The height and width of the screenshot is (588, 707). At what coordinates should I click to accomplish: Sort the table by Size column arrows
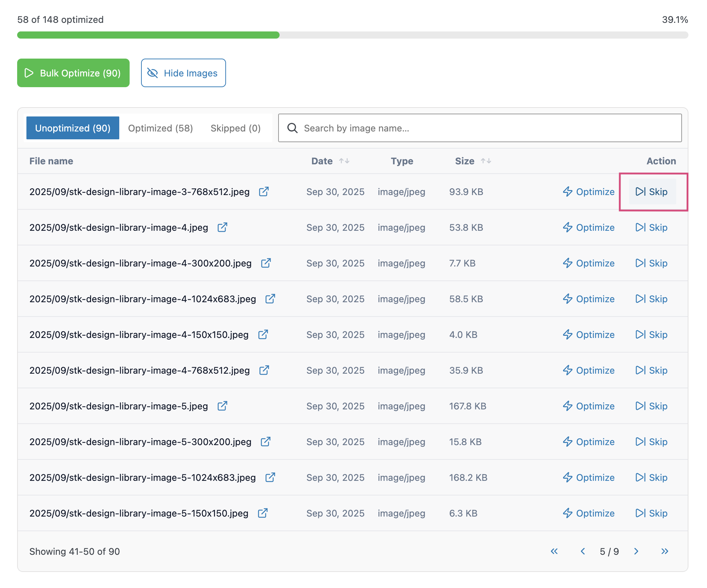(x=486, y=161)
